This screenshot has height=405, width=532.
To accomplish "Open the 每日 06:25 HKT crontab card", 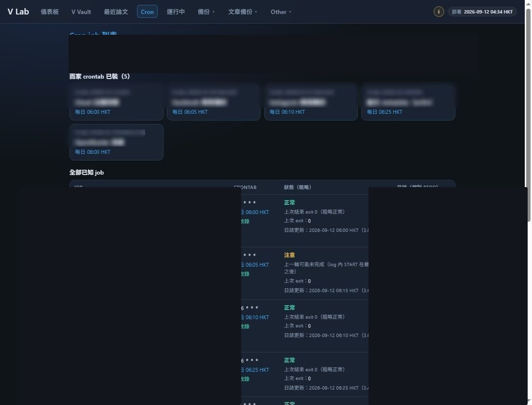I will tap(408, 102).
